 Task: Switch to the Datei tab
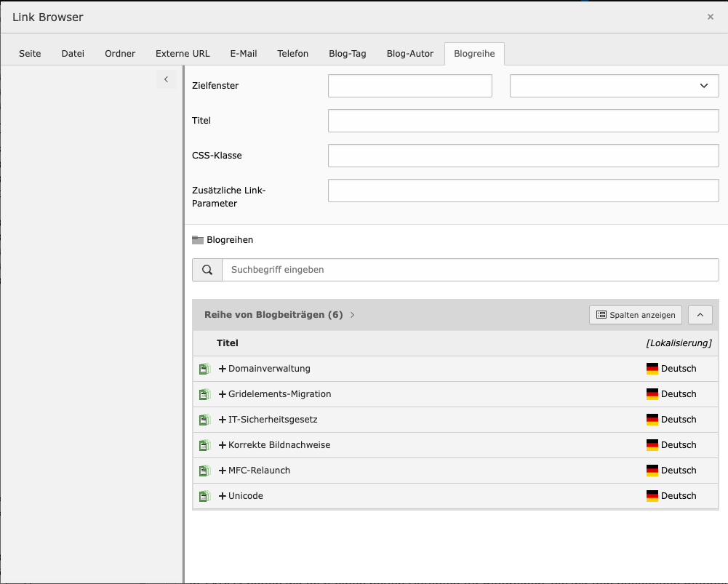[73, 54]
